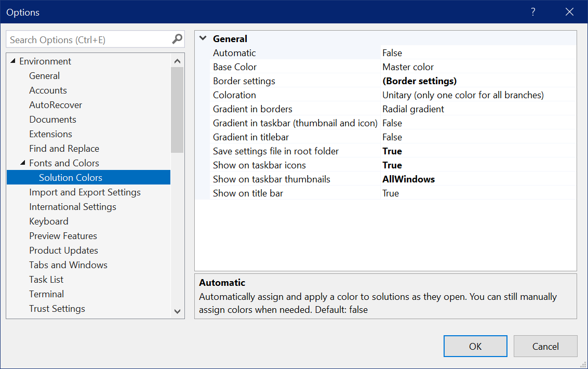
Task: Click the tree scrollbar up arrow
Action: [177, 61]
